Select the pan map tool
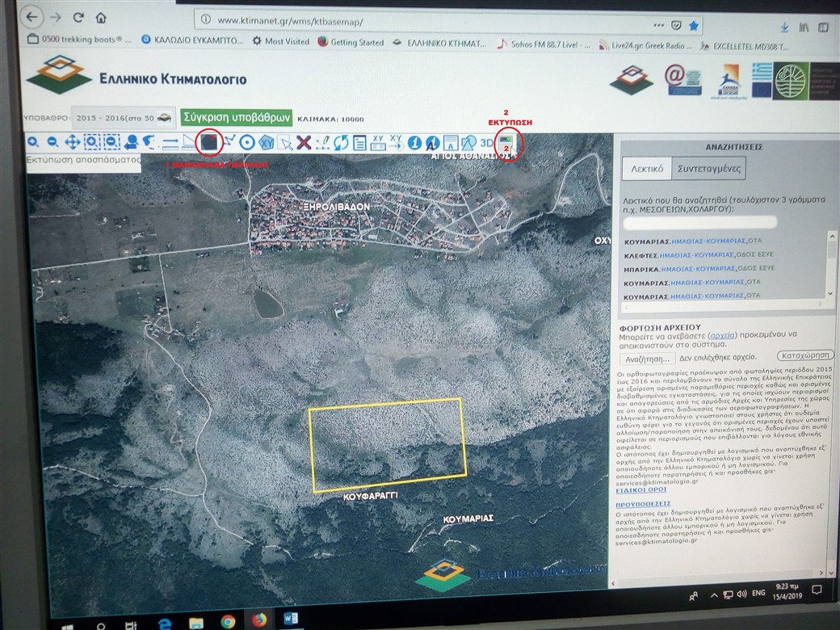Image resolution: width=840 pixels, height=630 pixels. (72, 142)
